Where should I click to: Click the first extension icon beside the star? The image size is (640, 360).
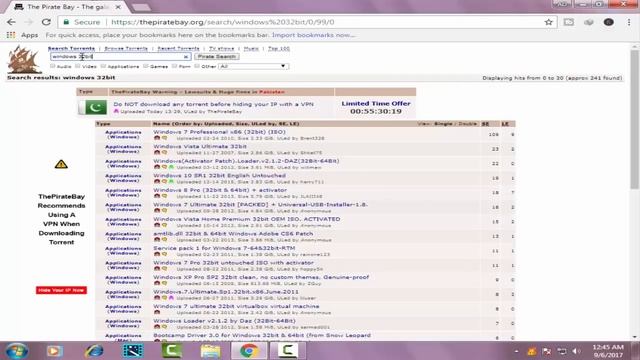(569, 22)
